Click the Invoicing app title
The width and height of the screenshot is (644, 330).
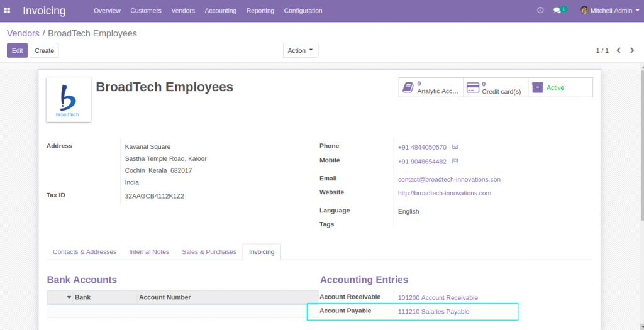coord(45,11)
